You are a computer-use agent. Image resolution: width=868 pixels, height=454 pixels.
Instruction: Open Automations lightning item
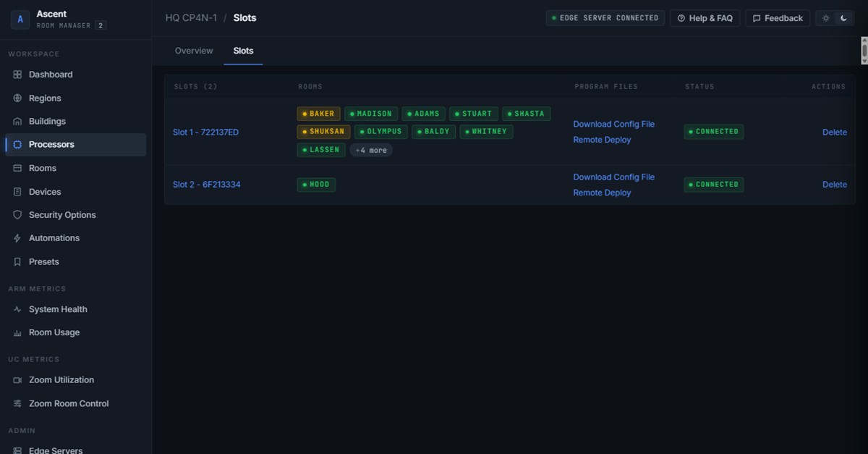75,237
